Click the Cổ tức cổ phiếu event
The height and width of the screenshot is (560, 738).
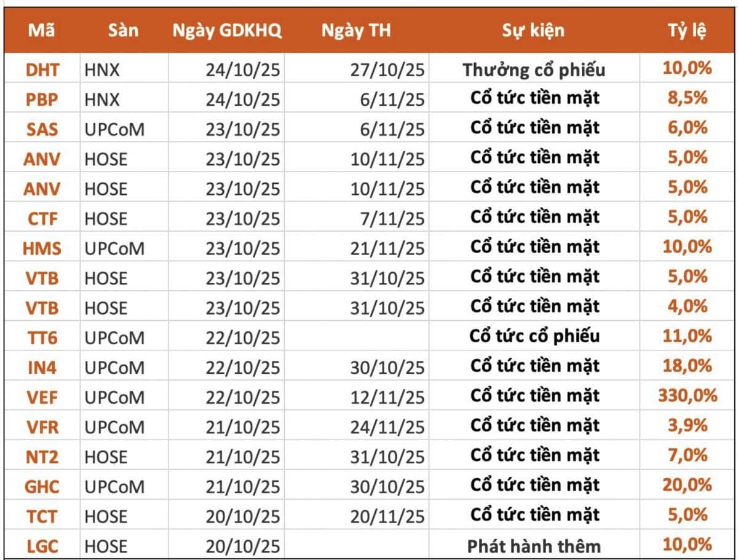(x=534, y=337)
